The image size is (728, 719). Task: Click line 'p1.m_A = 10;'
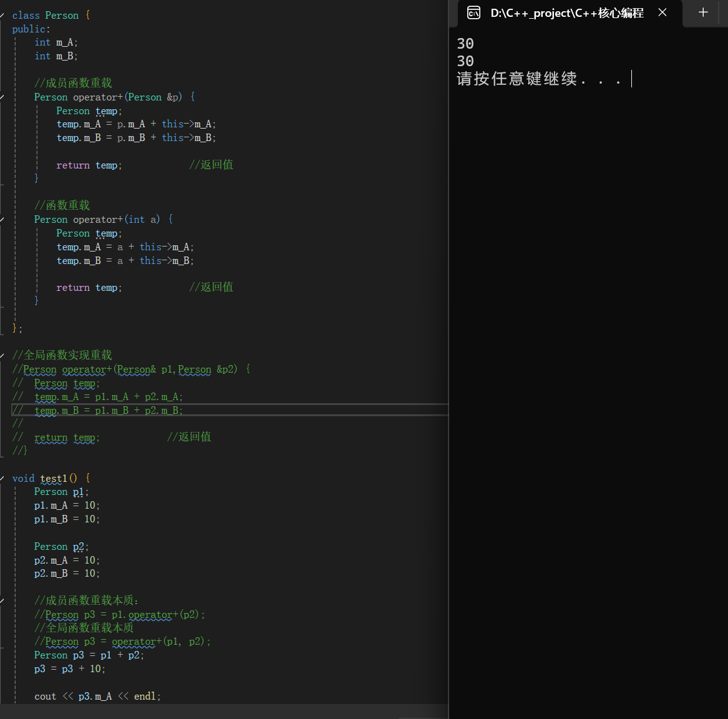(x=67, y=506)
